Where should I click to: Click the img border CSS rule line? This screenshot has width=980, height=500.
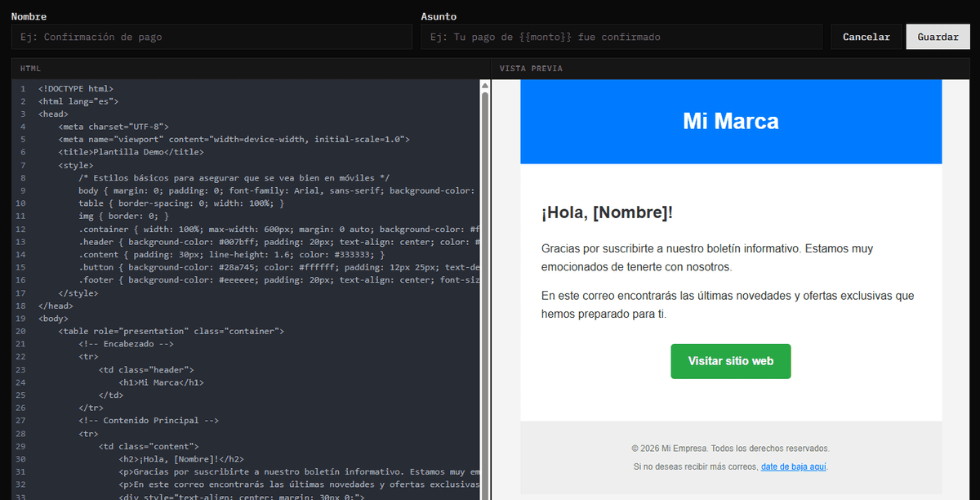tap(123, 216)
